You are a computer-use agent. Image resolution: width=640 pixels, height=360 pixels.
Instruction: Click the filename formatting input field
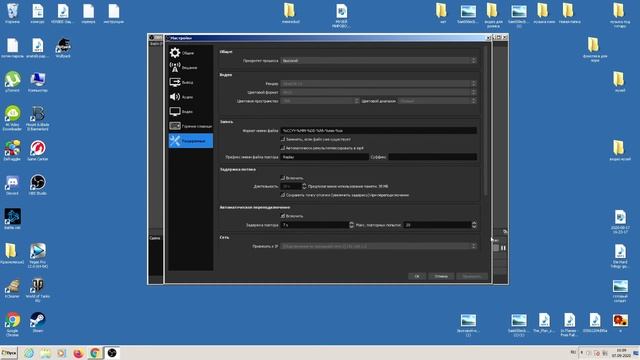(x=378, y=131)
